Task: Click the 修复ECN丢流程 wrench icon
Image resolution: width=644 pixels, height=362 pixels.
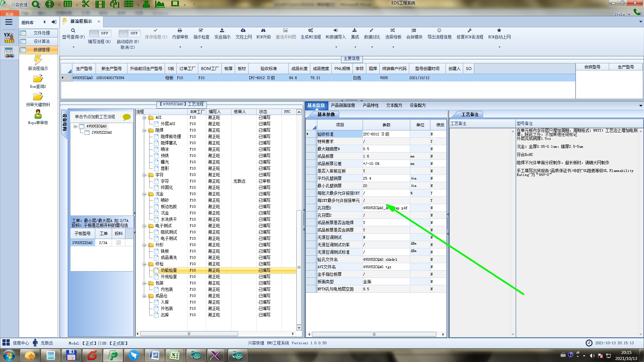Action: pos(470,31)
